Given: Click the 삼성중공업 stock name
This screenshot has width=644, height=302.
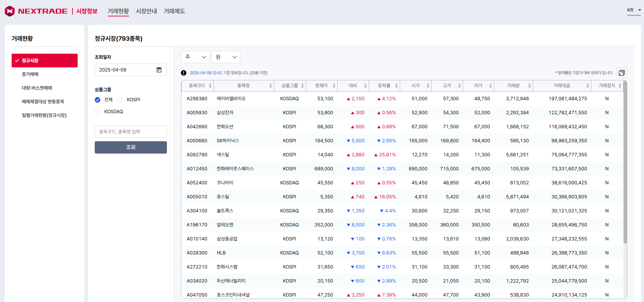Looking at the screenshot, I should tap(227, 239).
